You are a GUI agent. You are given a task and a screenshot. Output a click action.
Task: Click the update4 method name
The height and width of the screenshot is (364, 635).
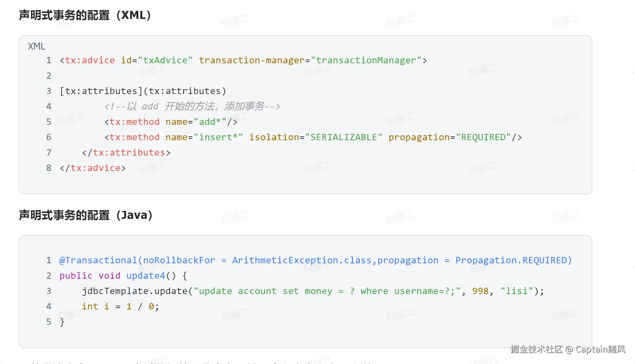(145, 276)
